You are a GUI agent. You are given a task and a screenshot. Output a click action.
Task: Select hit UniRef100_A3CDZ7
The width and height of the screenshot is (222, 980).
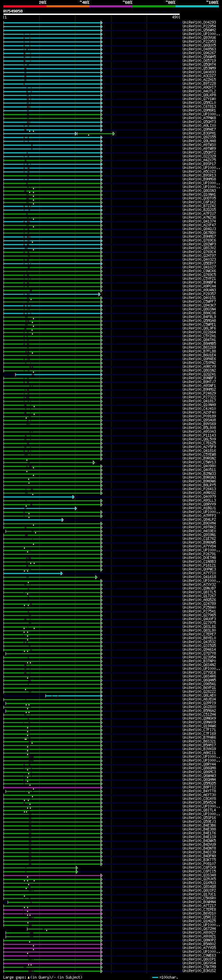coord(199,76)
